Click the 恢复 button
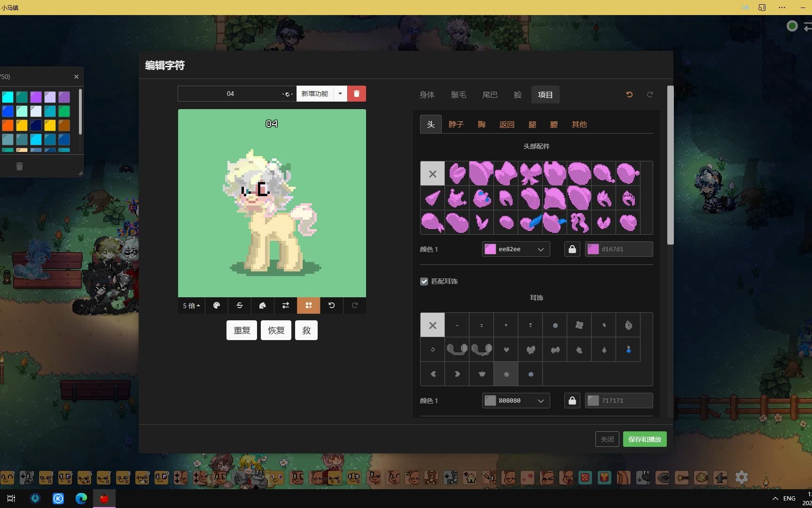 point(276,330)
